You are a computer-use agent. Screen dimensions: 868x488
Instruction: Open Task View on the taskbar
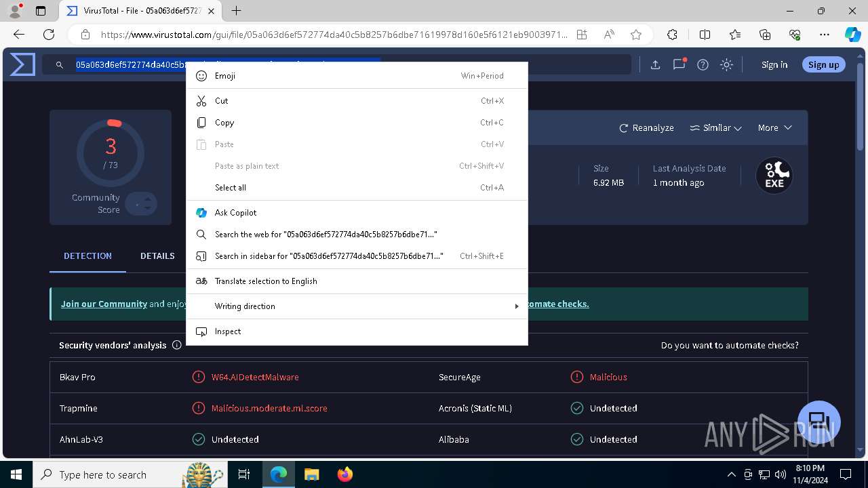tap(244, 474)
